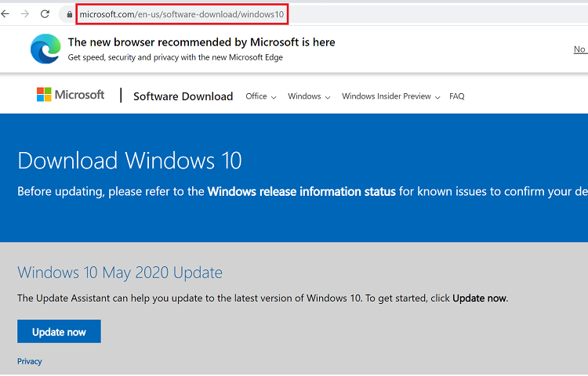Image resolution: width=588 pixels, height=376 pixels.
Task: Click the new browser recommended banner headline
Action: [201, 42]
